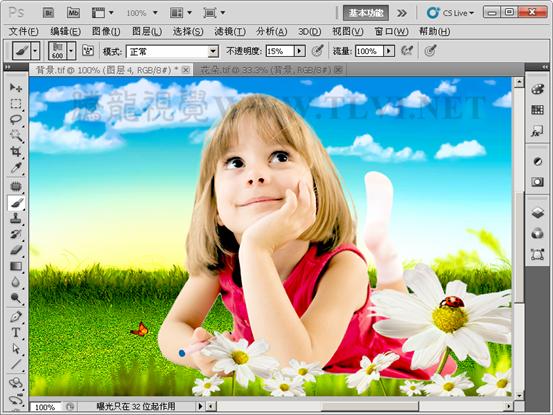Open the CS Live dropdown
Viewport: 553px width, 415px height.
pos(451,13)
